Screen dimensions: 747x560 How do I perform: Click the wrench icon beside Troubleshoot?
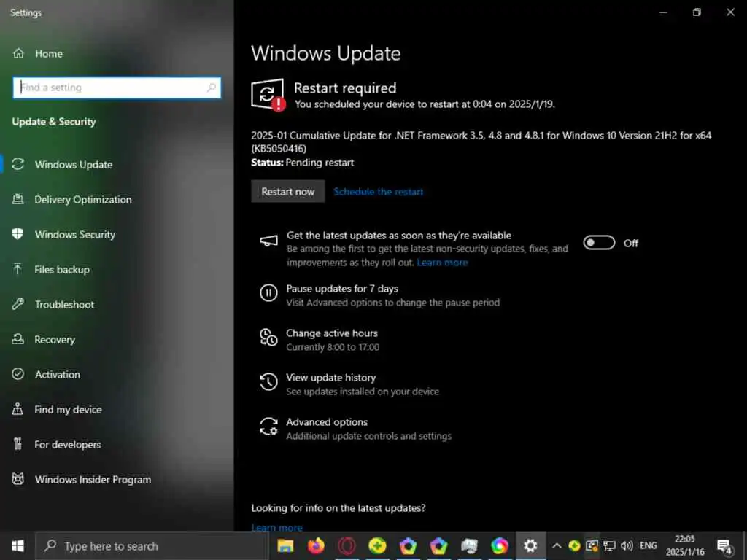(18, 304)
